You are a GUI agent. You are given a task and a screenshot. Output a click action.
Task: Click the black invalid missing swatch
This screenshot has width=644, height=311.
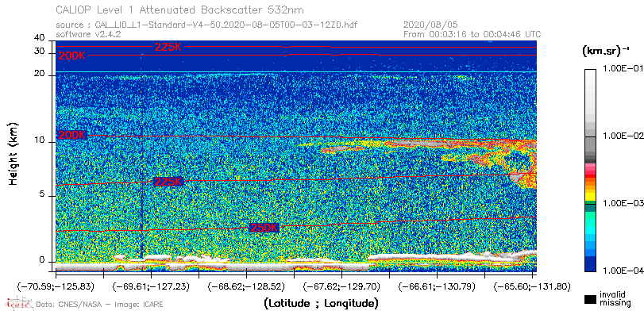[591, 300]
